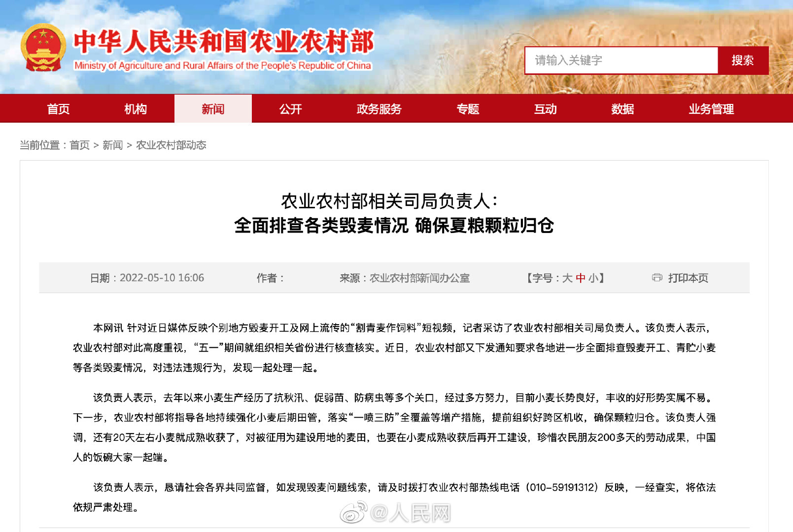Open the 专题 navigation item

tap(468, 109)
